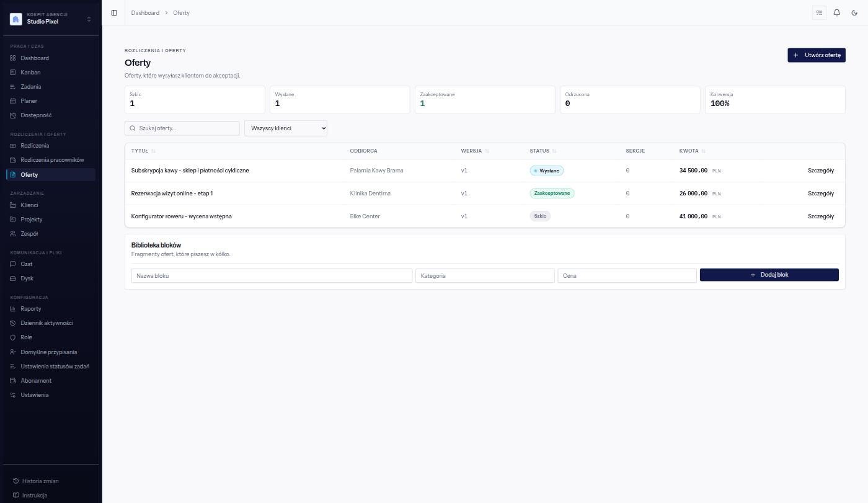The width and height of the screenshot is (868, 503).
Task: Open Dziennik aktywności in the sidebar
Action: 51,323
